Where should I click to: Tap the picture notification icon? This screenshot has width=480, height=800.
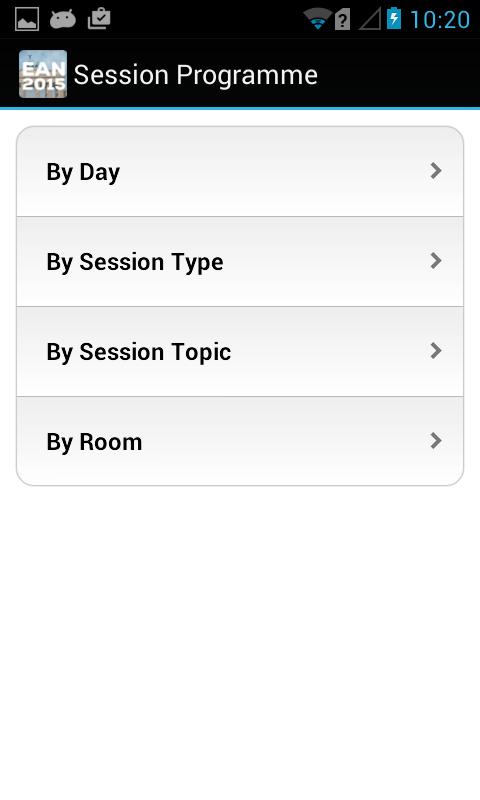[x=27, y=19]
